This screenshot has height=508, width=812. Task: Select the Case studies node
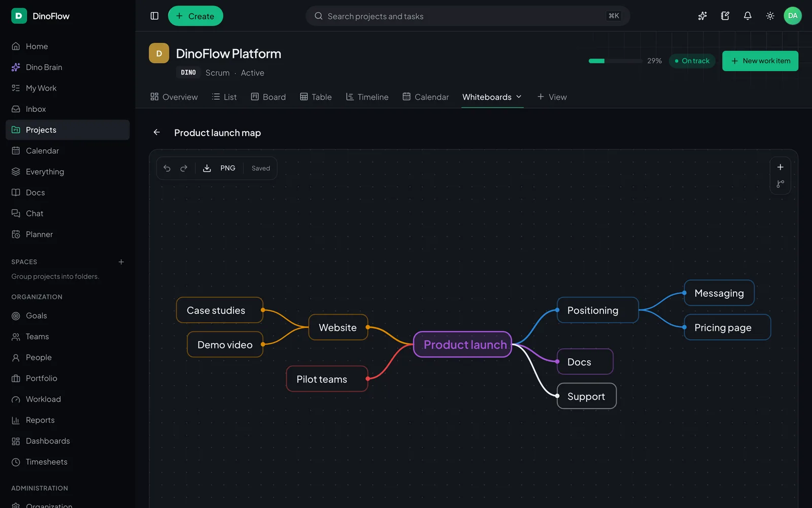click(220, 310)
